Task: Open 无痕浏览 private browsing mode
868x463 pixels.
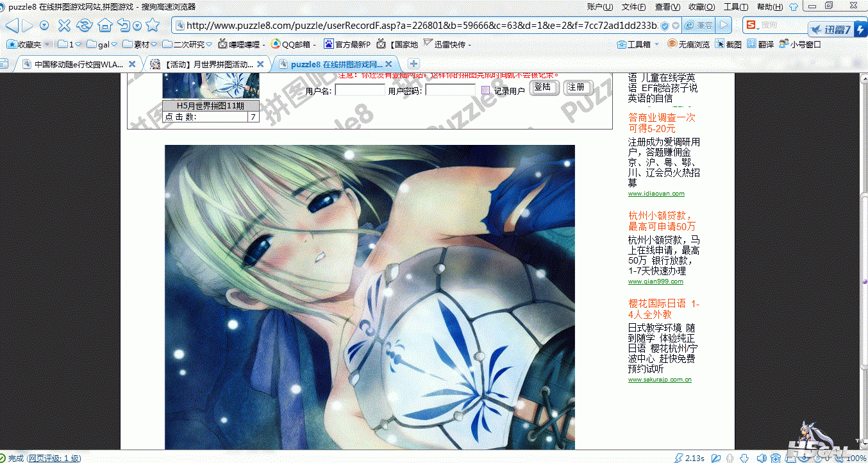Action: click(x=689, y=44)
